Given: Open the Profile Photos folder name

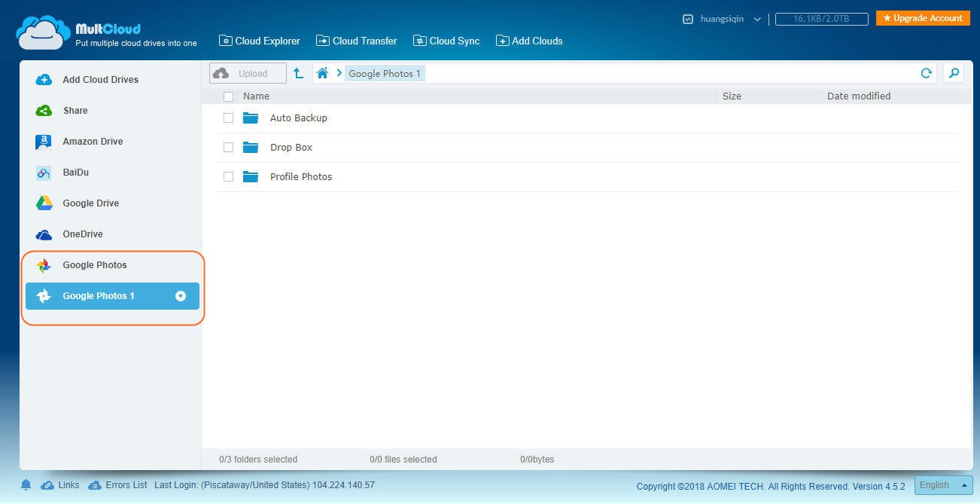Looking at the screenshot, I should click(x=301, y=176).
